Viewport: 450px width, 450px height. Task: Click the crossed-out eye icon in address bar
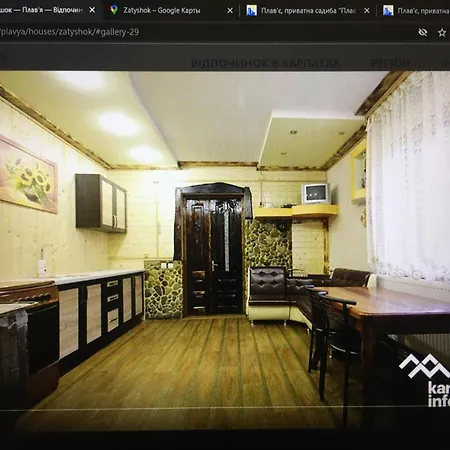coord(423,32)
